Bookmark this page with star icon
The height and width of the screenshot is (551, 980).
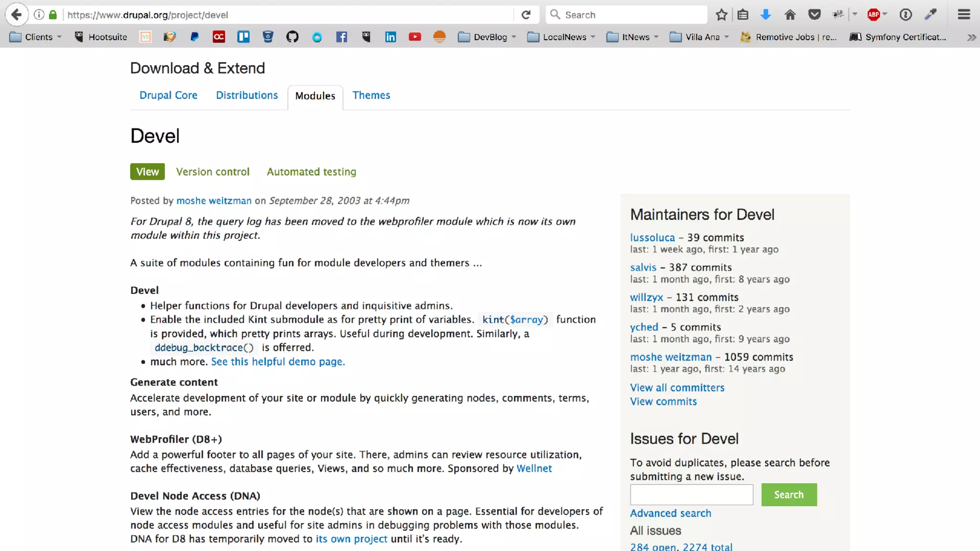click(x=721, y=15)
